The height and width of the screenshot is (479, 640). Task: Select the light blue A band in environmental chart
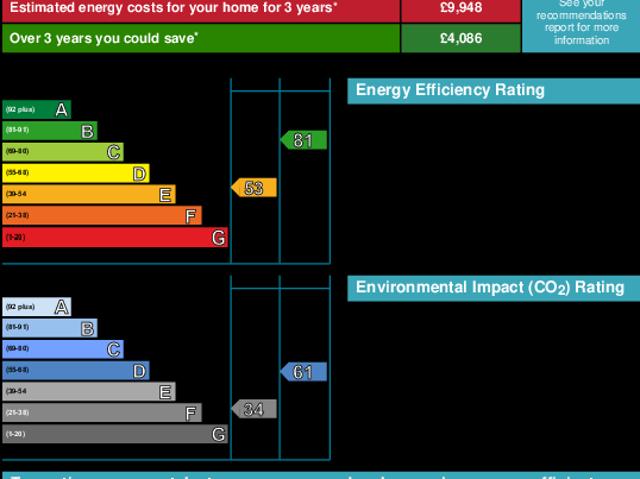pyautogui.click(x=37, y=306)
